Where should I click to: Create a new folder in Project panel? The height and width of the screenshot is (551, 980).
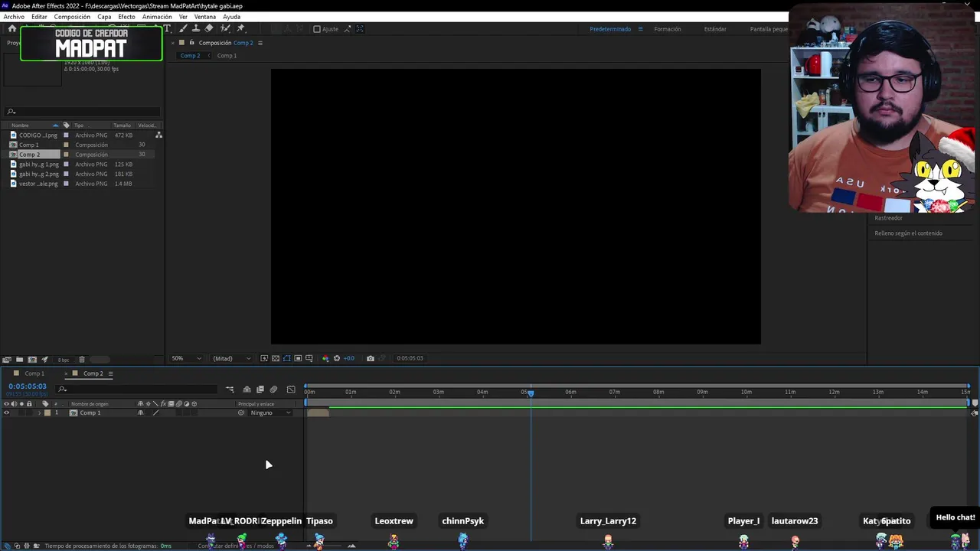click(19, 359)
